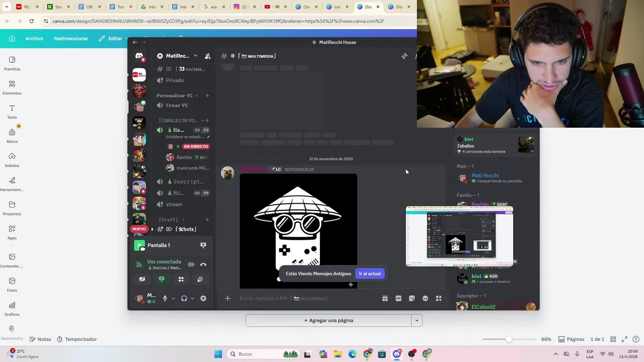Click Canva home icon
This screenshot has height=362, width=644.
pyautogui.click(x=12, y=39)
